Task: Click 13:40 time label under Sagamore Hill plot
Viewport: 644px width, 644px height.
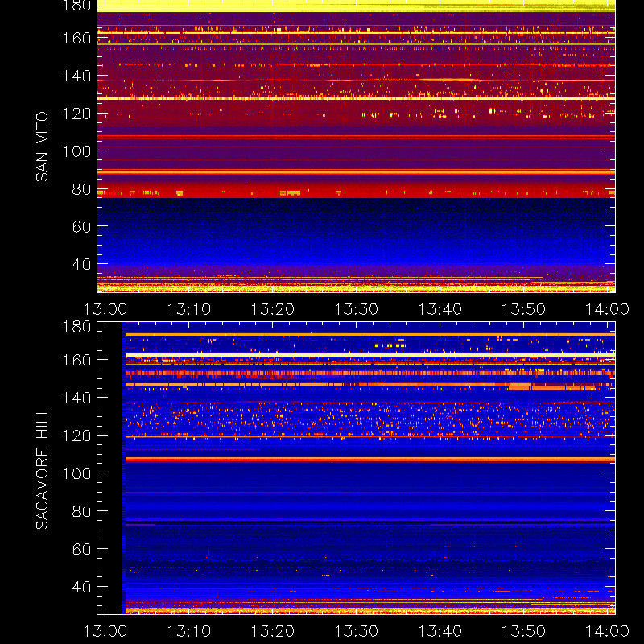Action: [x=440, y=631]
